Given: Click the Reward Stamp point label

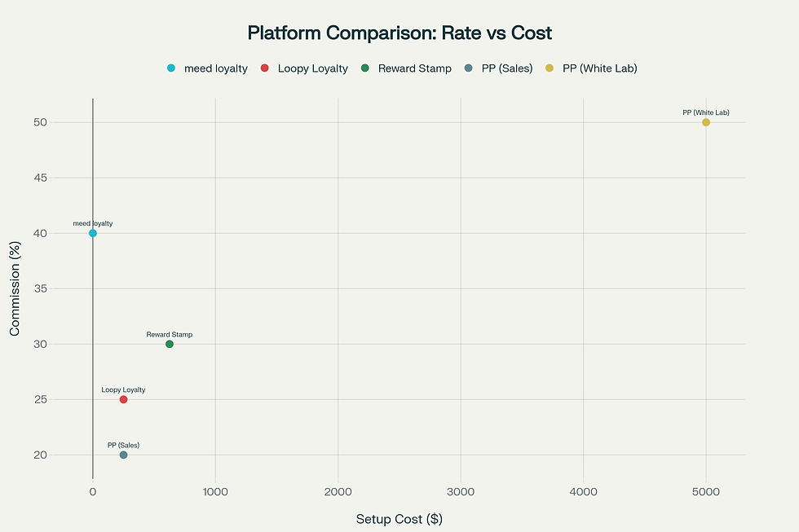Looking at the screenshot, I should (x=170, y=335).
